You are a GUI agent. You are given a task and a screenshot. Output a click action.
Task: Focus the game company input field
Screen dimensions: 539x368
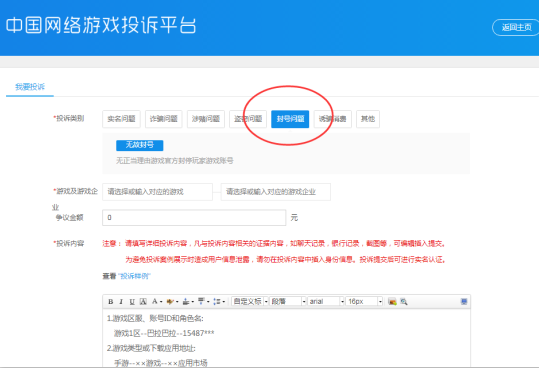pyautogui.click(x=276, y=192)
